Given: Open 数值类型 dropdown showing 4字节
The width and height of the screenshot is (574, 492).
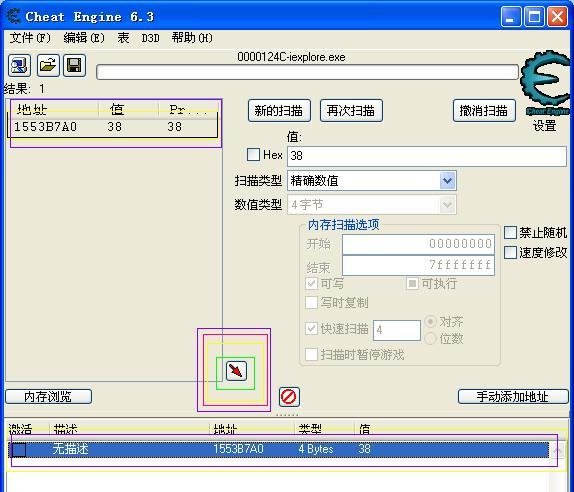Looking at the screenshot, I should click(372, 205).
